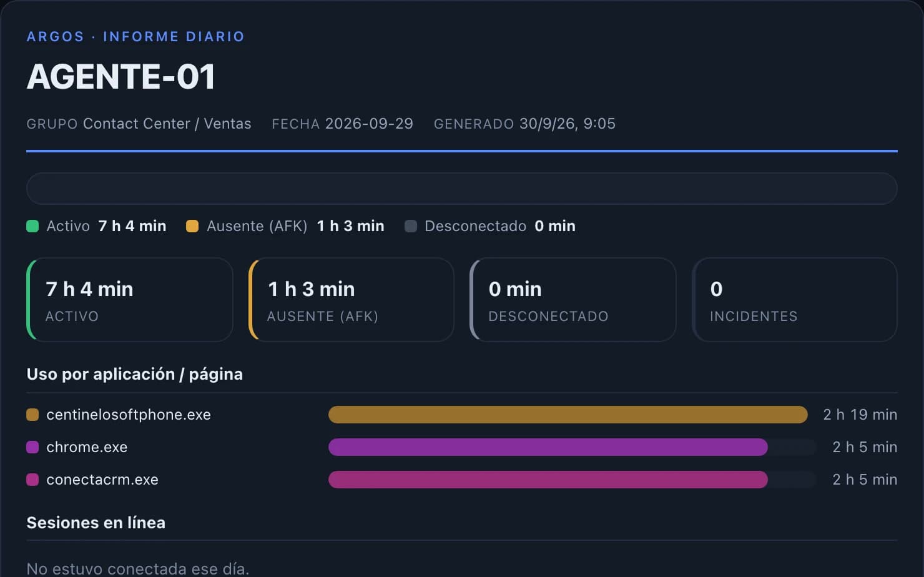This screenshot has height=577, width=924.
Task: Select the purple chrome.exe color swatch
Action: [32, 447]
